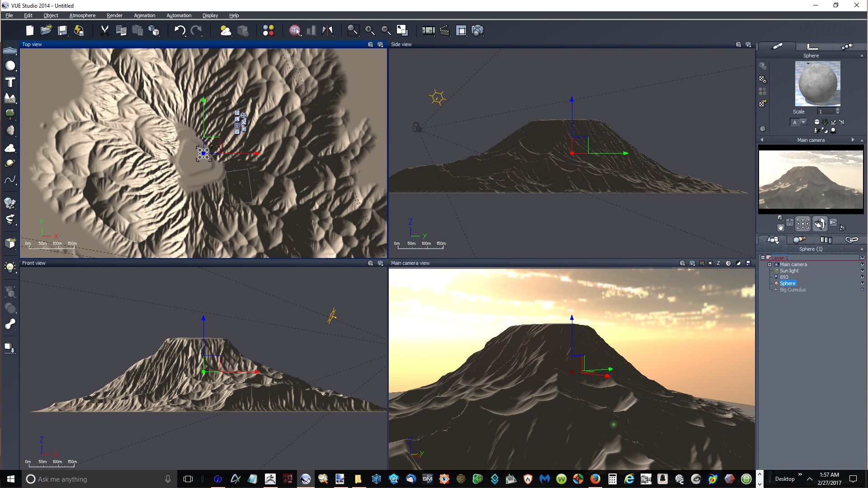
Task: Click the zoom in magnifier icon
Action: tap(370, 30)
